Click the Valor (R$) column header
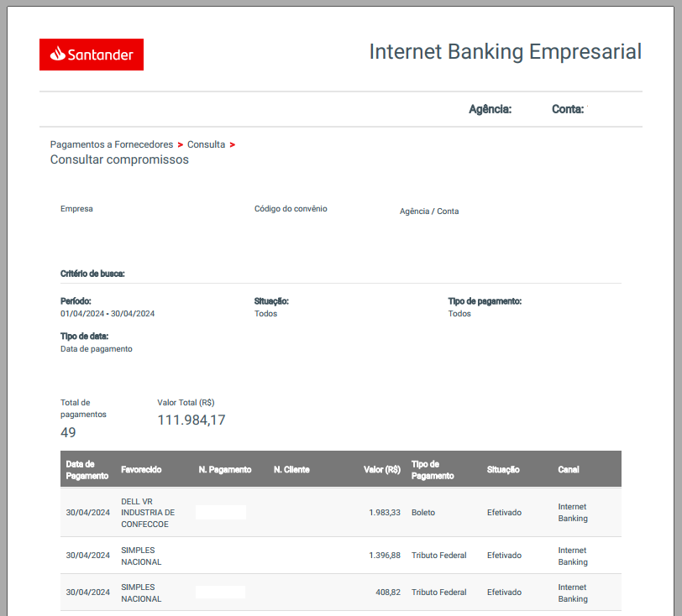Viewport: 682px width, 616px height. click(x=382, y=469)
